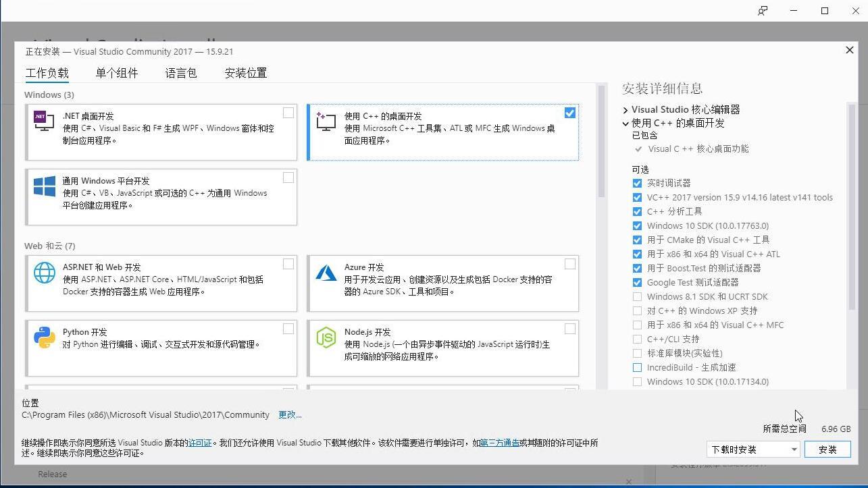Open the 许可证 license link
This screenshot has width=868, height=488.
pos(200,443)
